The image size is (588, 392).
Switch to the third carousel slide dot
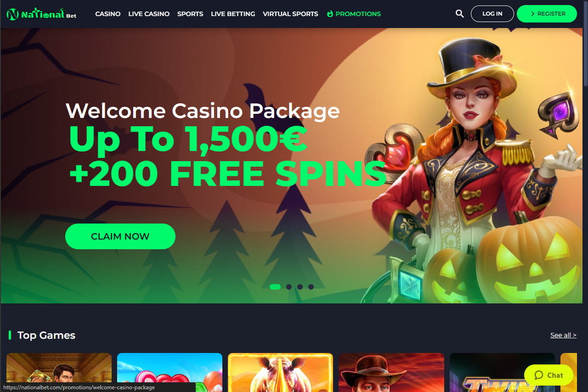(300, 287)
